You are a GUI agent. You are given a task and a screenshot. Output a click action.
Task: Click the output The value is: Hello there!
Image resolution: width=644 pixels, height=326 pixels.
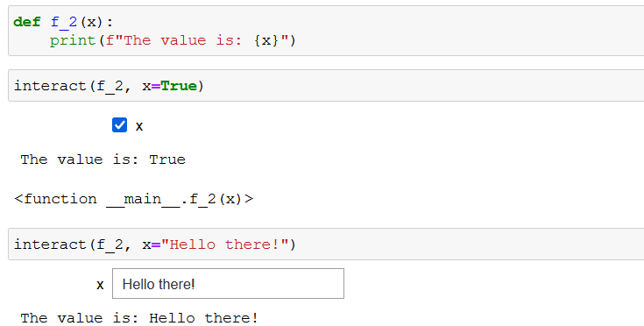point(139,318)
